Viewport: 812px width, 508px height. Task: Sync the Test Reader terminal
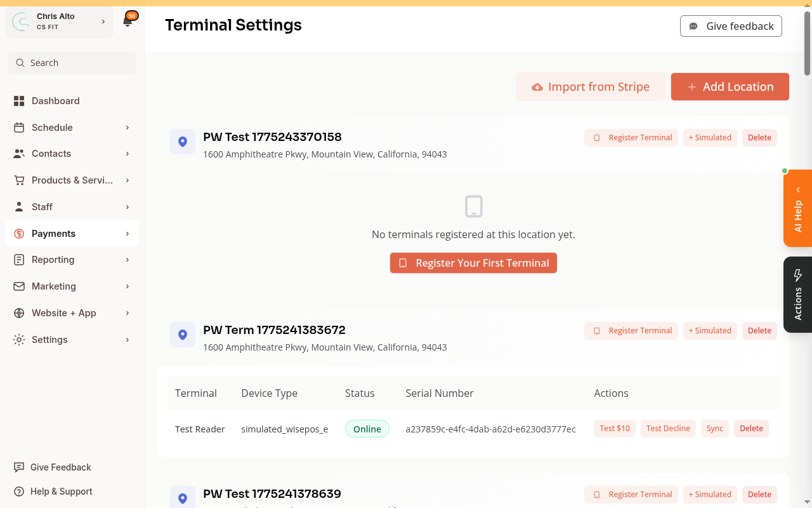pos(715,429)
